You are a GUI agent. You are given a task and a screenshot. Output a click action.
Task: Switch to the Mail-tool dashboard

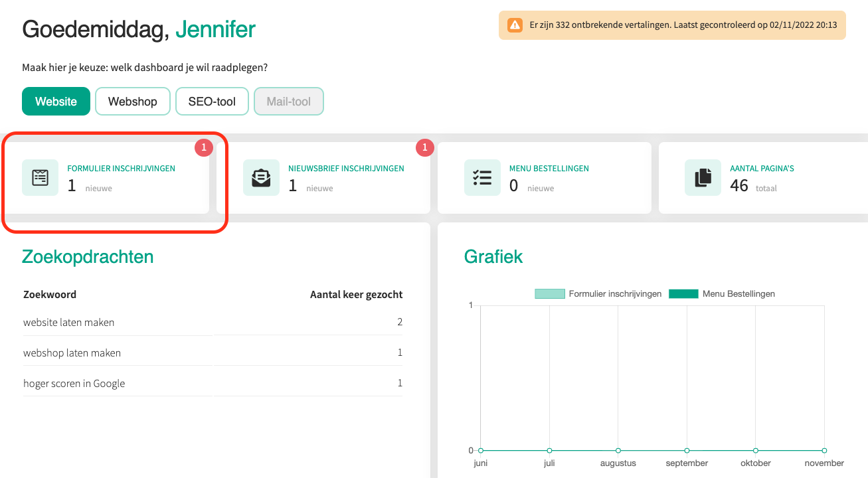[x=289, y=102]
